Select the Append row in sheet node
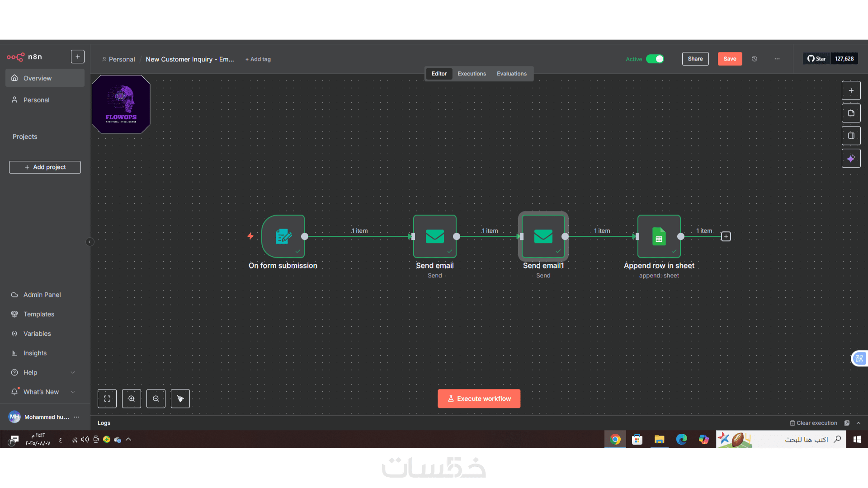 click(659, 236)
